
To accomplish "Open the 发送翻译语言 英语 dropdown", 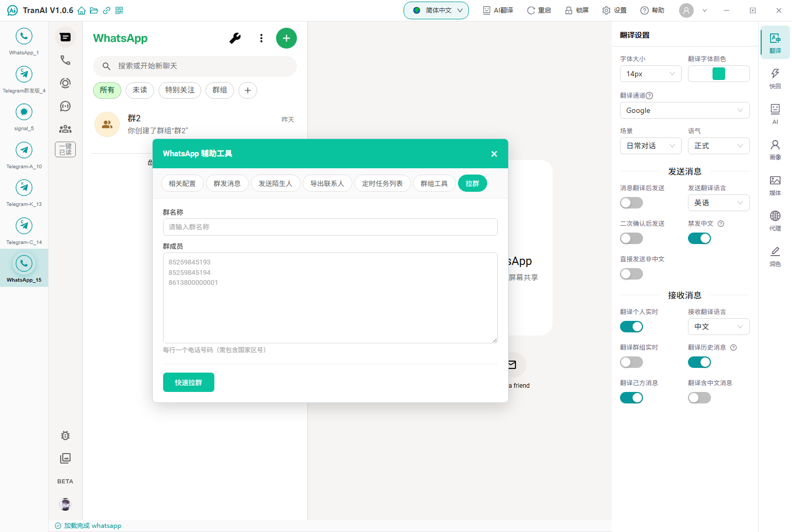I will [x=719, y=203].
